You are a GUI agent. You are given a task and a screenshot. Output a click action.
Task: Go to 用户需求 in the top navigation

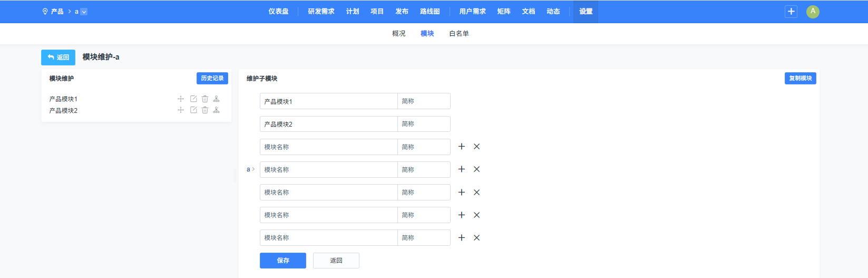(x=472, y=12)
